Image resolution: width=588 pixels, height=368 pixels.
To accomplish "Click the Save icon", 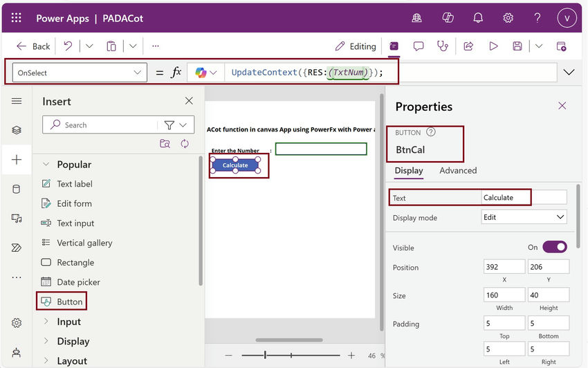I will click(517, 46).
